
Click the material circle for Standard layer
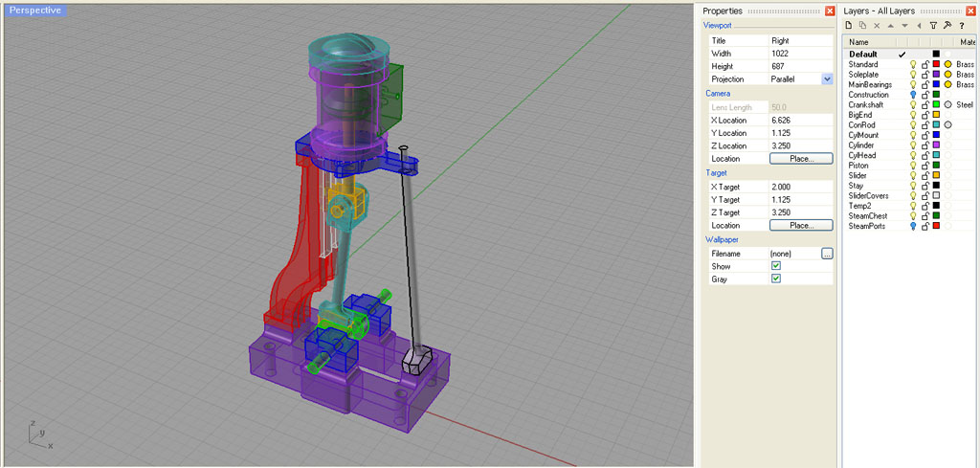(x=947, y=65)
